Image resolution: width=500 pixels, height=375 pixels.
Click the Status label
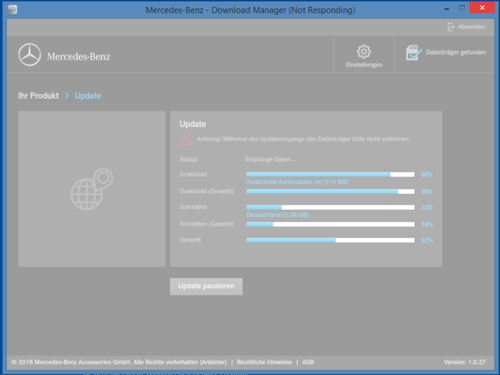tap(188, 159)
